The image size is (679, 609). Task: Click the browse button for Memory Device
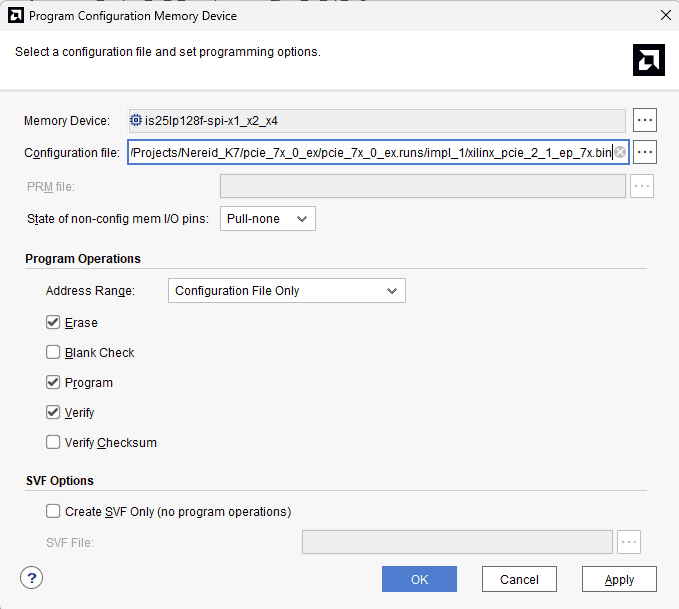(645, 121)
